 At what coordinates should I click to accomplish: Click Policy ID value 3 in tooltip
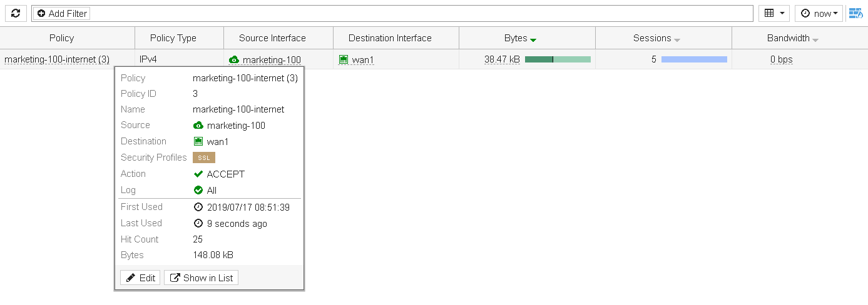pos(195,94)
